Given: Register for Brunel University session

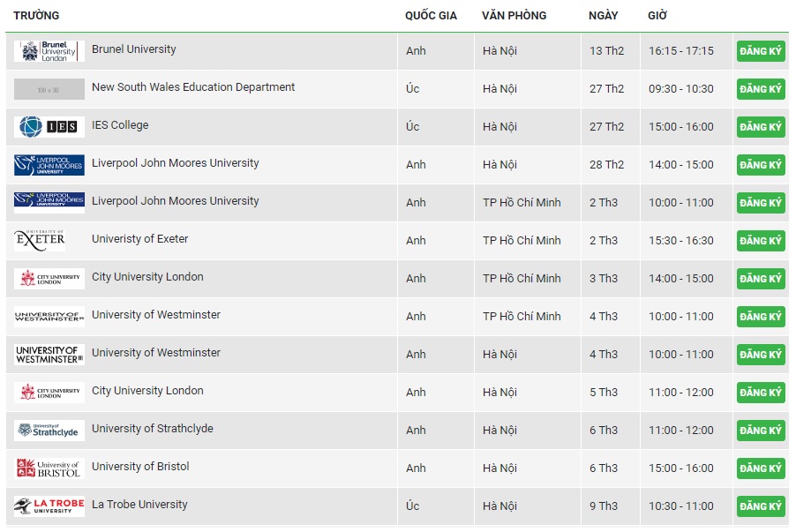Looking at the screenshot, I should click(761, 51).
